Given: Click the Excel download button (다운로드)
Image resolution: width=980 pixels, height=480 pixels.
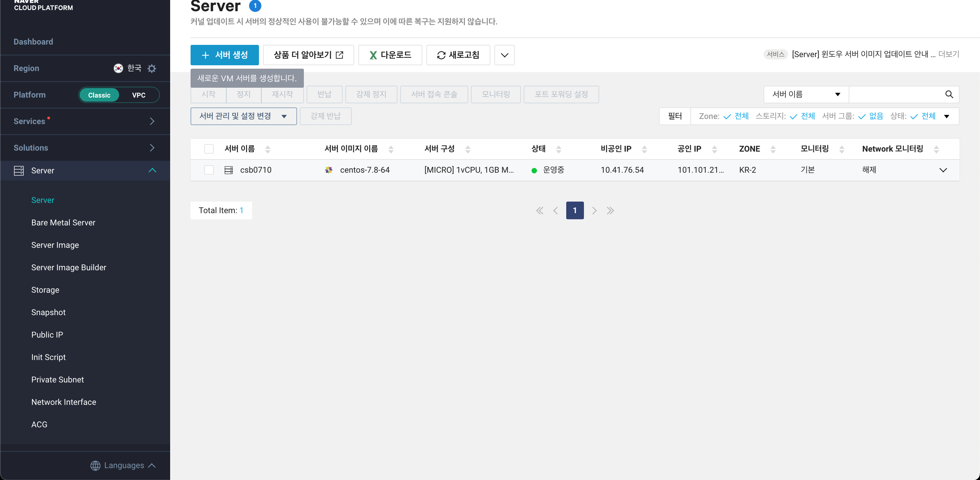Looking at the screenshot, I should pos(390,55).
